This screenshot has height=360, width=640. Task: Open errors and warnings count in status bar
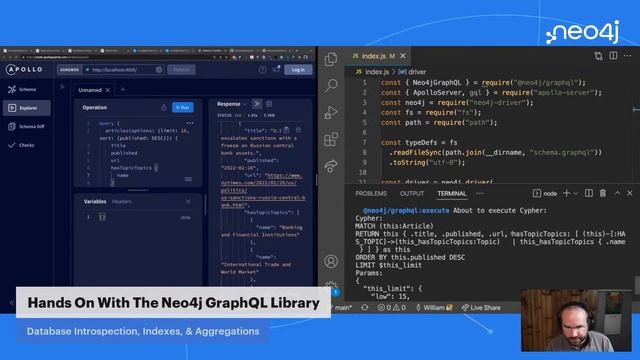391,308
